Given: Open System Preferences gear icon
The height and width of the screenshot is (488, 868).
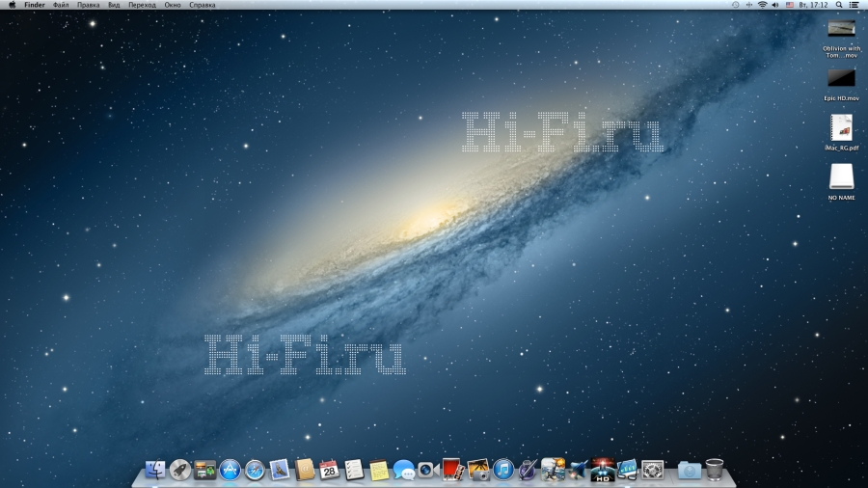Looking at the screenshot, I should 653,470.
